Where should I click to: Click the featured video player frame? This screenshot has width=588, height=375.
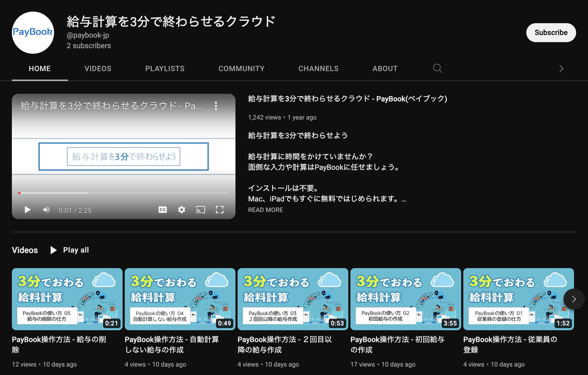coord(124,156)
